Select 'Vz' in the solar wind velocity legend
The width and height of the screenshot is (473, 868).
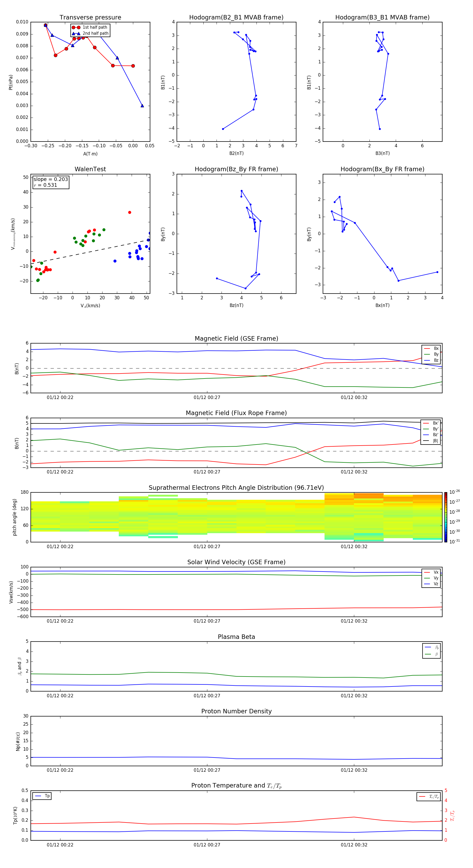[431, 584]
